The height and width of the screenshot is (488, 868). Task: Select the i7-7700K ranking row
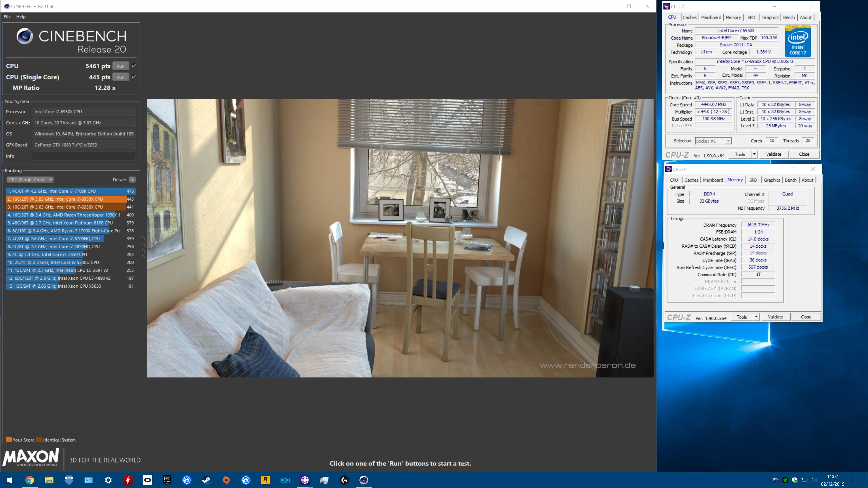[71, 191]
